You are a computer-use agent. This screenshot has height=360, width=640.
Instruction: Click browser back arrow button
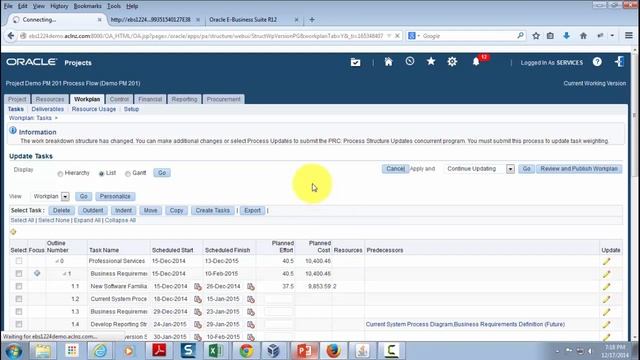click(x=11, y=36)
